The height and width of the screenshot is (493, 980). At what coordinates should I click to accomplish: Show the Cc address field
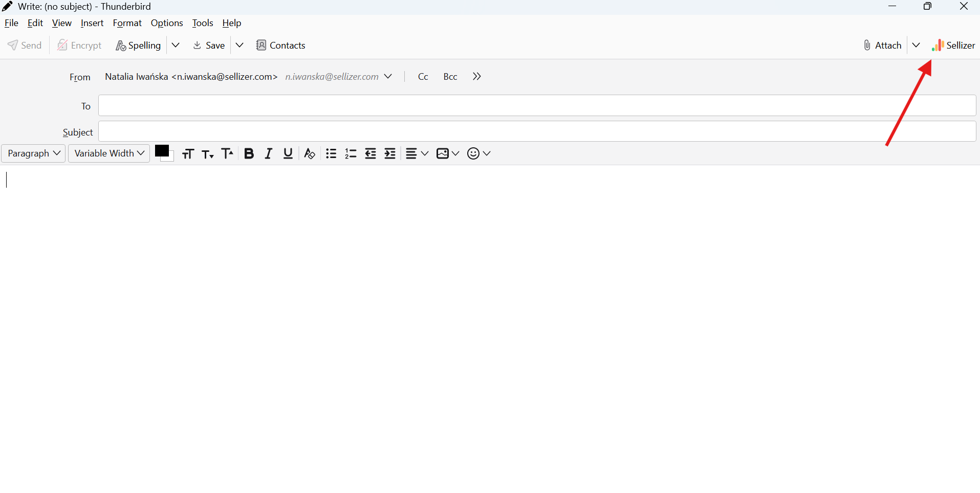[423, 76]
